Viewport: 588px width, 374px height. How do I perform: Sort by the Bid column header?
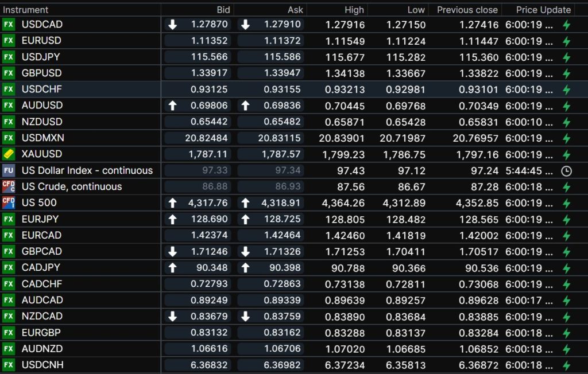click(x=223, y=10)
